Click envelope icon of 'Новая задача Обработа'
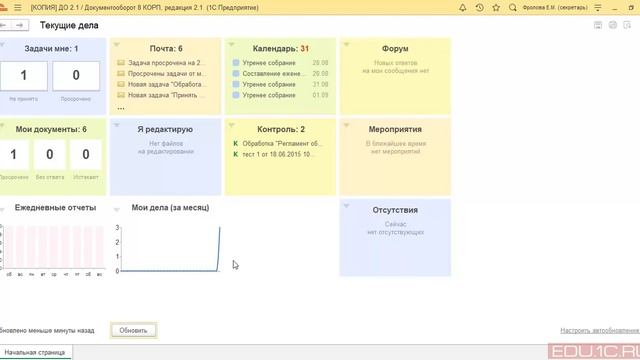 point(121,84)
